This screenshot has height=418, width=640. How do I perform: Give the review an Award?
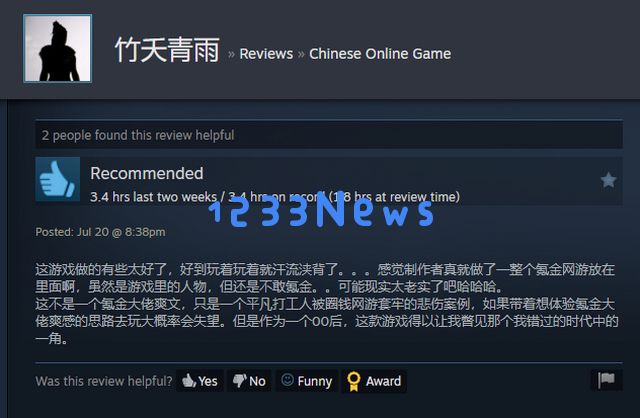[374, 381]
